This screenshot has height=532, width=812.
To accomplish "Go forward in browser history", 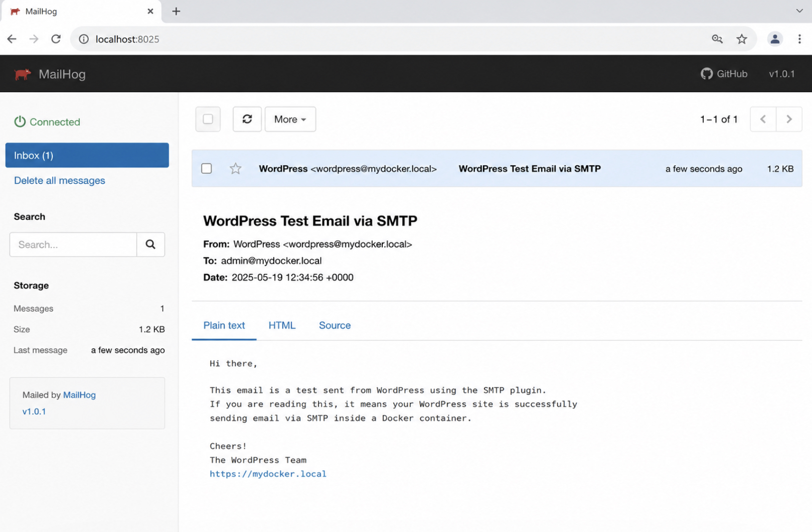I will 34,39.
